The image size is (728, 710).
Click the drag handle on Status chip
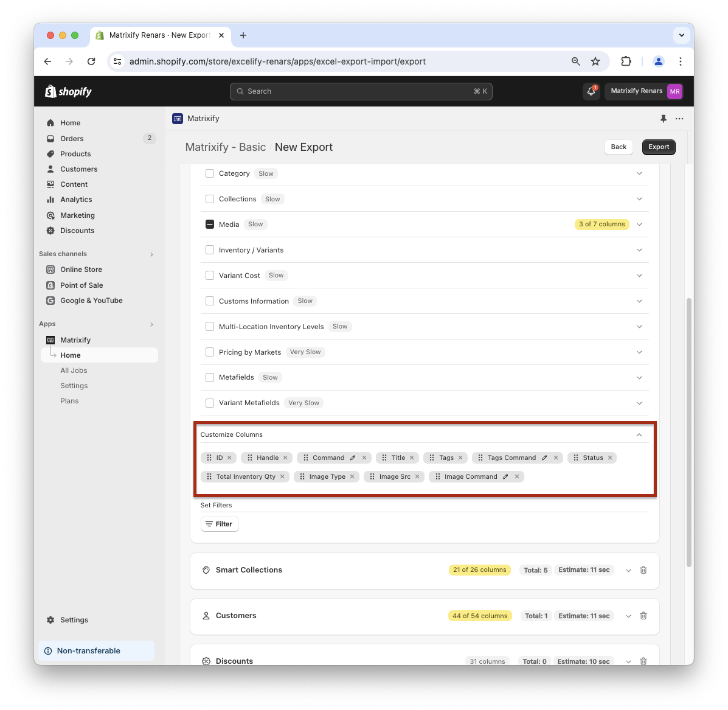tap(576, 458)
